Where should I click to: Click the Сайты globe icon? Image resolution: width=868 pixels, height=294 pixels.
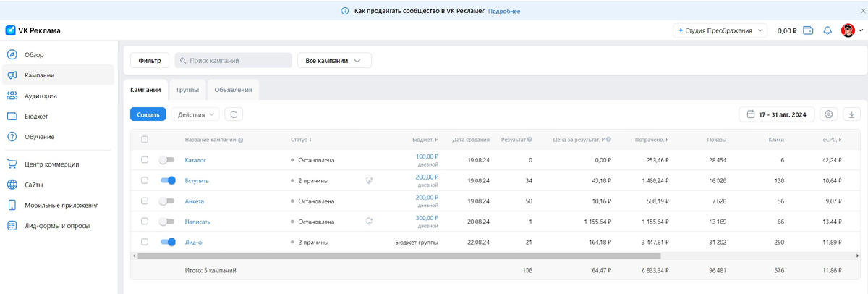(x=12, y=185)
